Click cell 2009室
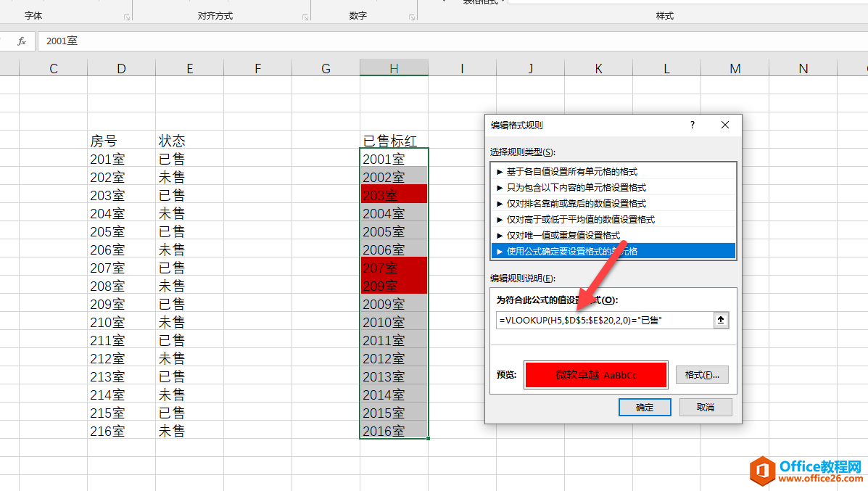 click(x=394, y=304)
